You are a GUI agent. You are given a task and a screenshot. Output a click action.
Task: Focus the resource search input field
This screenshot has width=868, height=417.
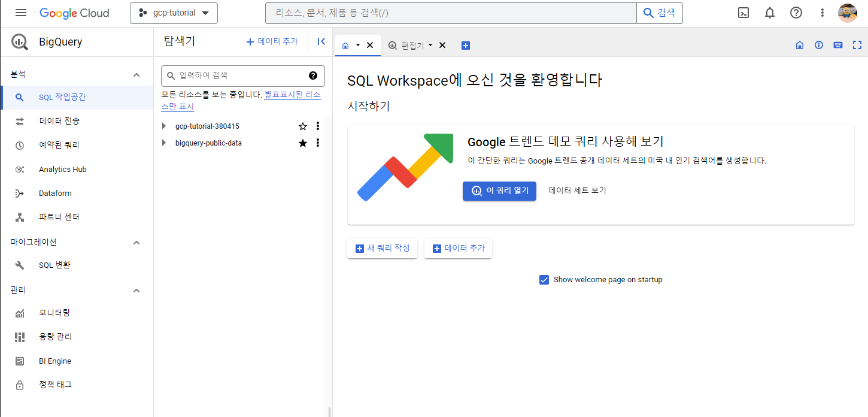(451, 13)
